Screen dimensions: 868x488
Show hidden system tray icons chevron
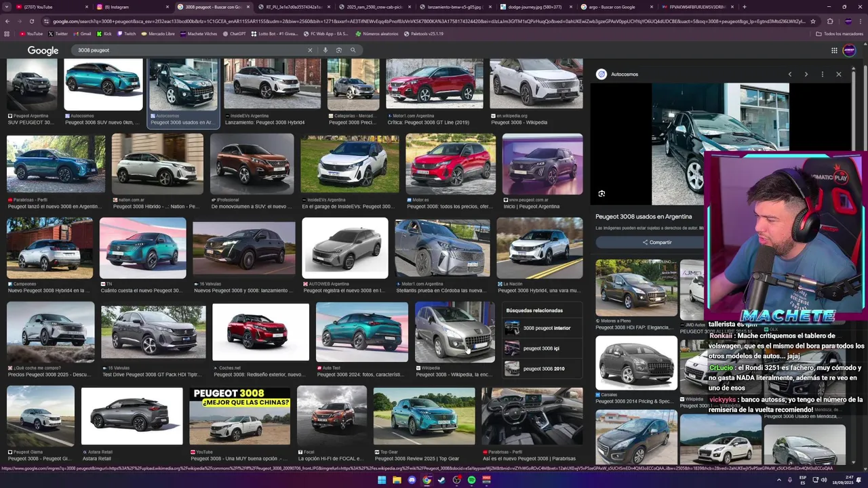pos(779,480)
